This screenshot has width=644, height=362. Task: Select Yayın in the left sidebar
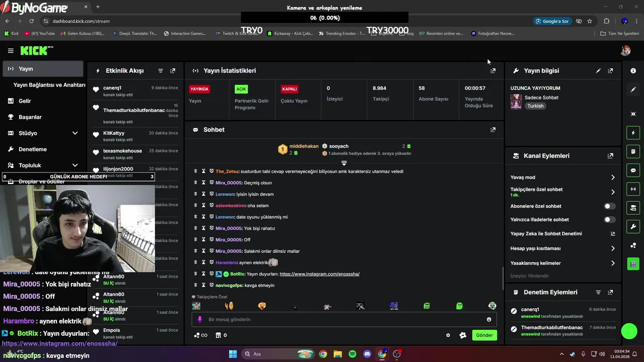point(43,69)
